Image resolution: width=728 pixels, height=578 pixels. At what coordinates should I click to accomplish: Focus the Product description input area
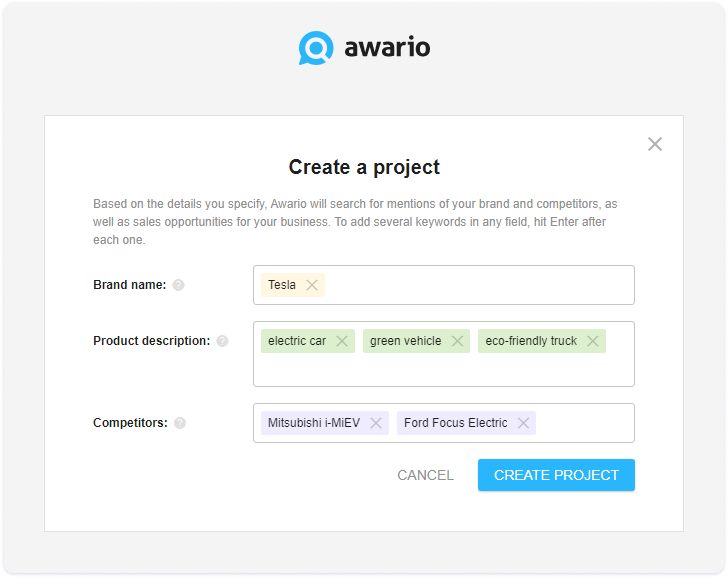[444, 354]
